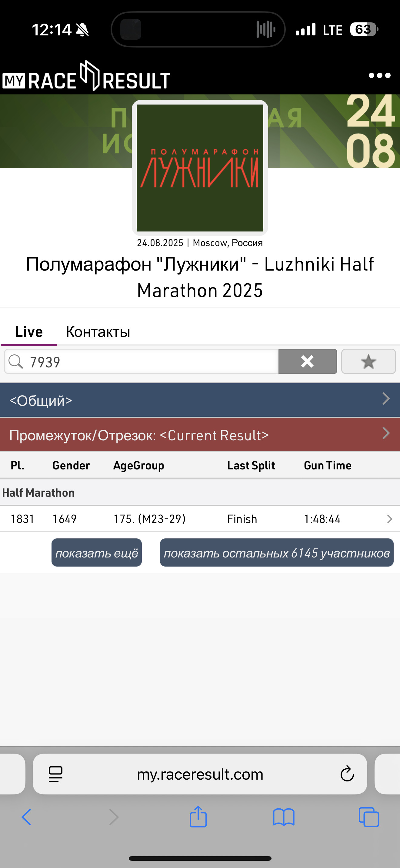Tap the My Race Result logo
Viewport: 400px width, 868px height.
(86, 76)
